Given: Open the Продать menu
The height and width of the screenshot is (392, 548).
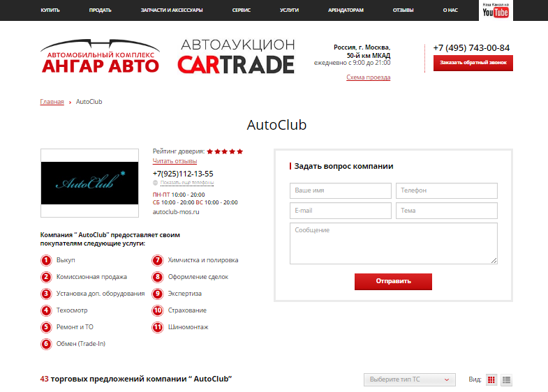Looking at the screenshot, I should (x=101, y=10).
